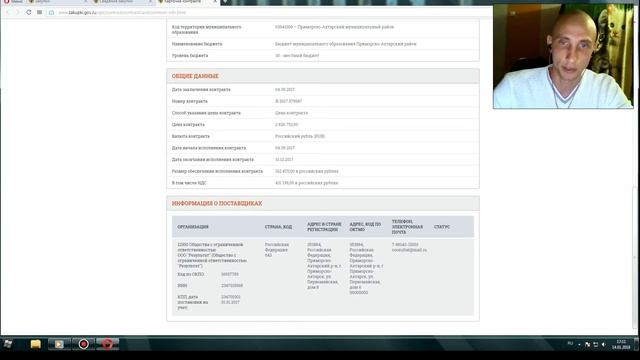The height and width of the screenshot is (360, 640).
Task: Close the active third browser tab
Action: (215, 2)
